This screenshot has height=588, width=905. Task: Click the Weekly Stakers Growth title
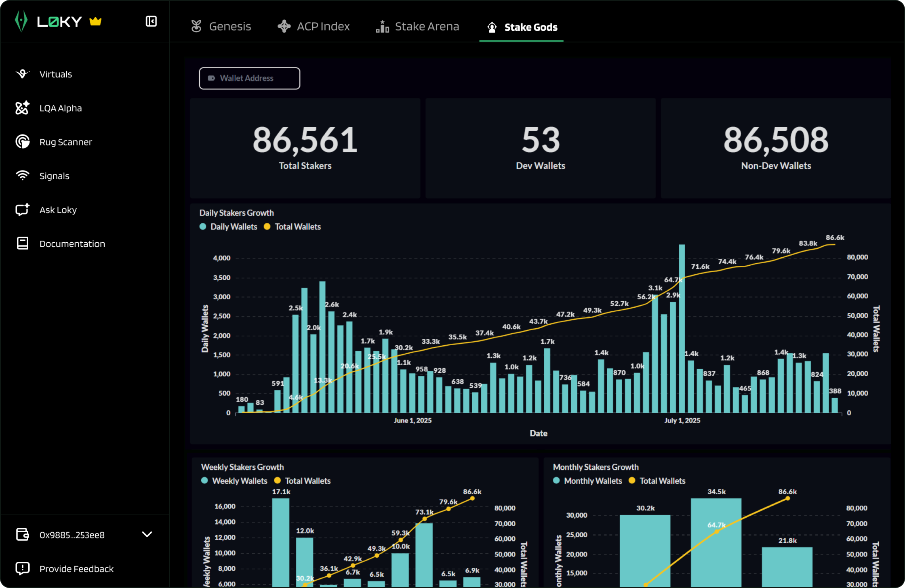click(242, 467)
